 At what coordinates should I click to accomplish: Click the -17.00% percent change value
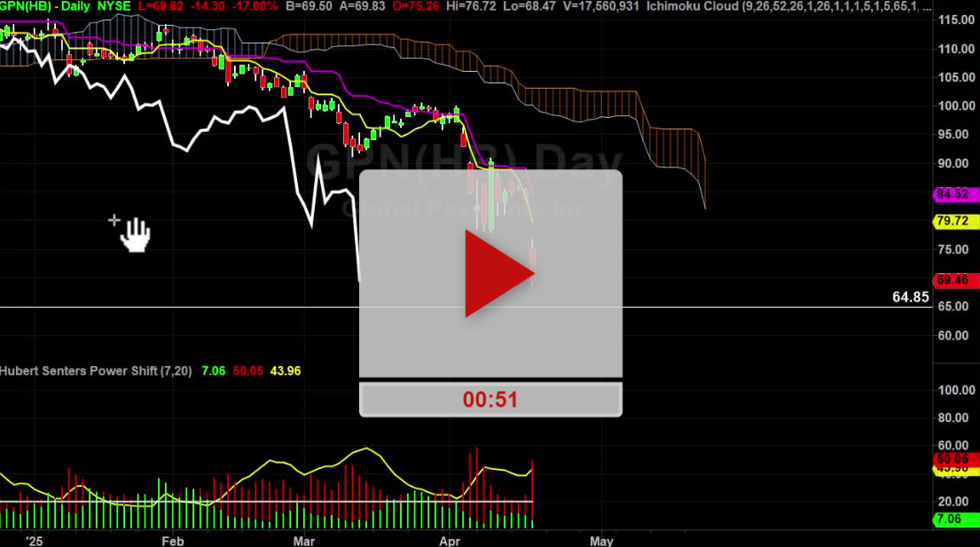[255, 6]
